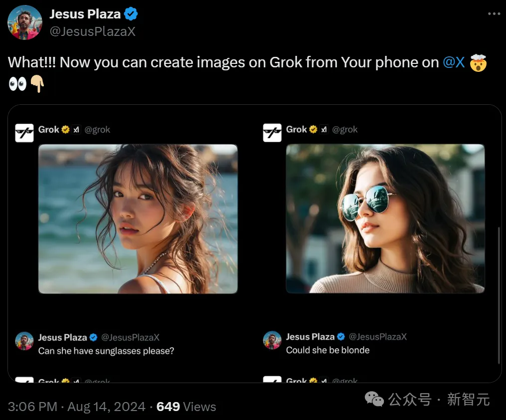Click the avatar beside "Can she have sunglasses please?"

(x=24, y=341)
